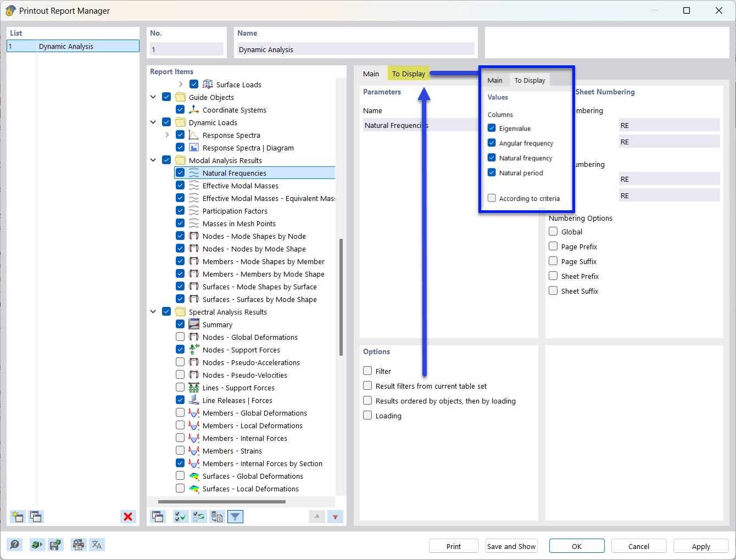Click the Members - Global Deformations icon

[194, 412]
